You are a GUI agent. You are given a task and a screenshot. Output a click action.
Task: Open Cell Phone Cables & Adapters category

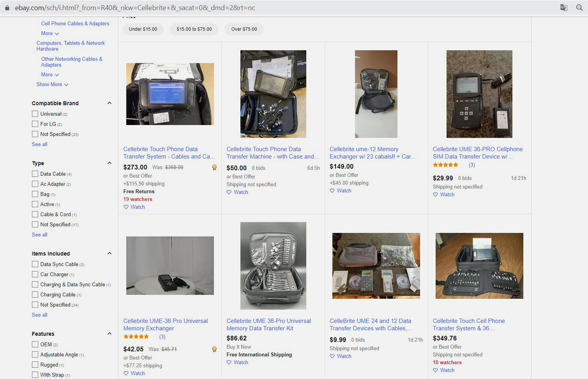(x=75, y=24)
